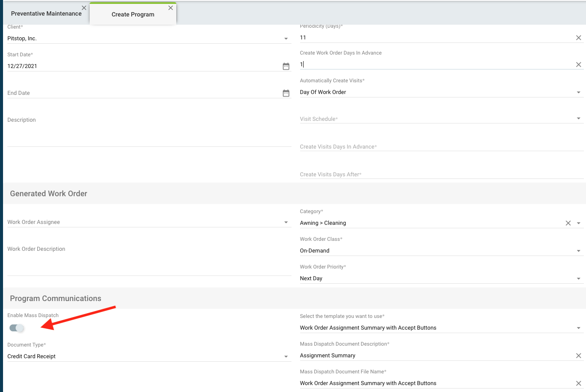Switch to the Preventative Maintenance tab

click(x=46, y=14)
